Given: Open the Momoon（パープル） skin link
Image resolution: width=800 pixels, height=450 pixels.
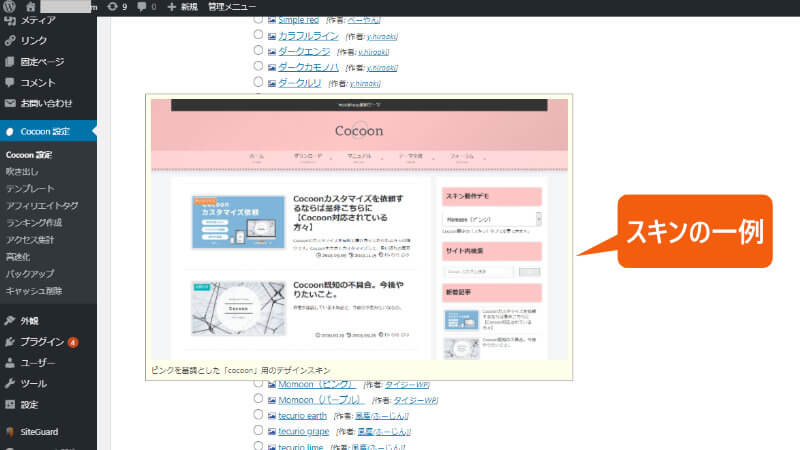Looking at the screenshot, I should pyautogui.click(x=321, y=400).
